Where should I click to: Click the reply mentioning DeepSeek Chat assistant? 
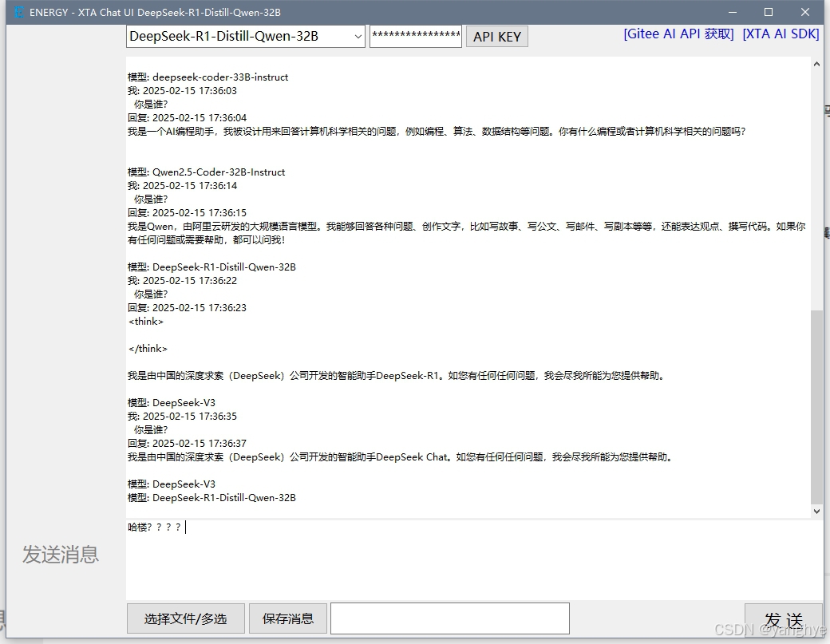(x=401, y=456)
